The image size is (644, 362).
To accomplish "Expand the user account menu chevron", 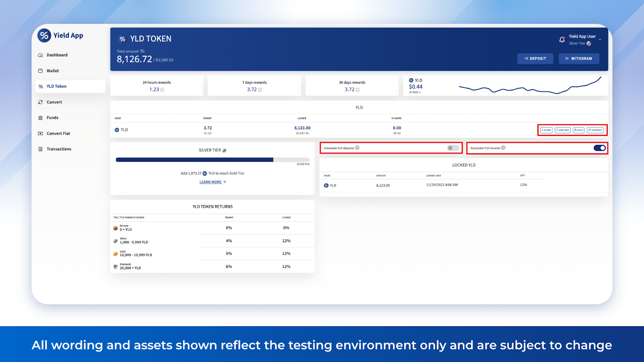I will click(600, 39).
